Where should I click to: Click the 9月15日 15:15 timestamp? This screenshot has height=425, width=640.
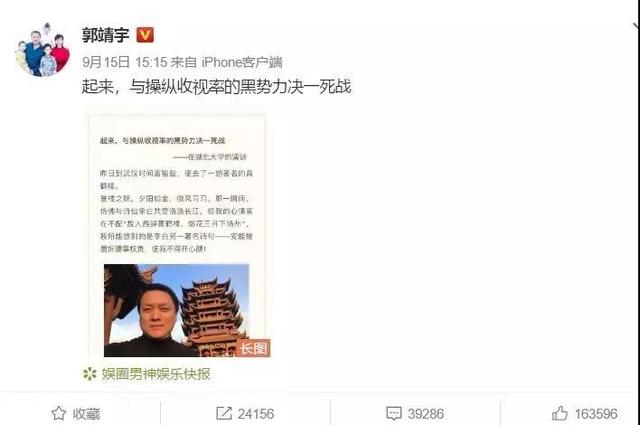click(x=125, y=62)
